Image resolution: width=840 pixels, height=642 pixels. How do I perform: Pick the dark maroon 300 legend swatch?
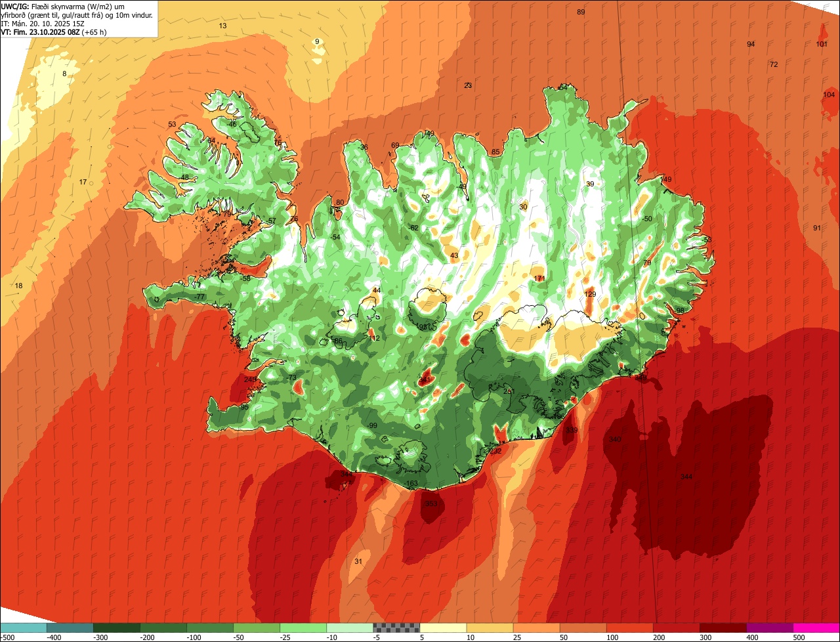click(723, 628)
